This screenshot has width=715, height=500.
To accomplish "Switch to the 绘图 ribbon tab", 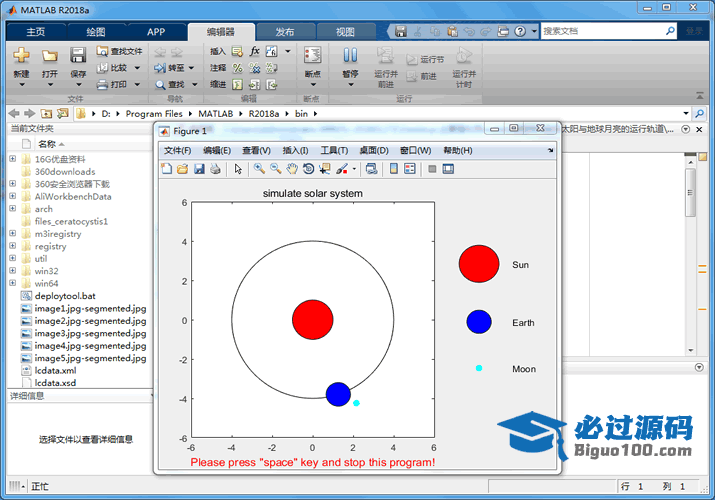I will tap(96, 32).
